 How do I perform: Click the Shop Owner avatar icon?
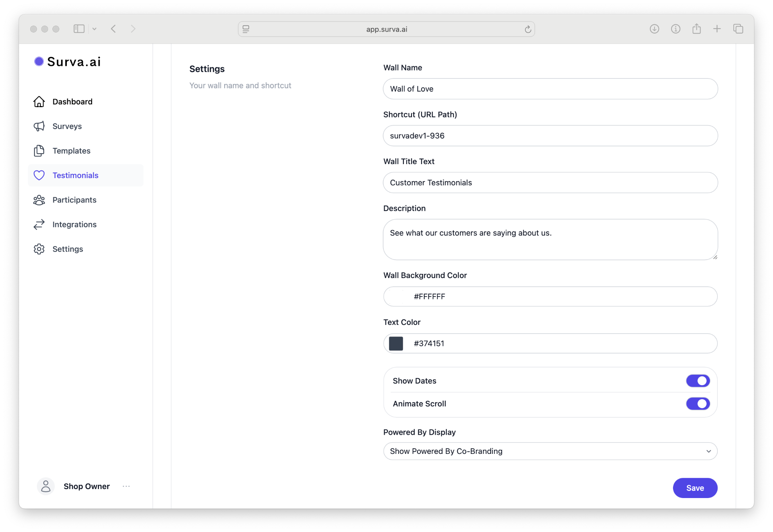46,486
